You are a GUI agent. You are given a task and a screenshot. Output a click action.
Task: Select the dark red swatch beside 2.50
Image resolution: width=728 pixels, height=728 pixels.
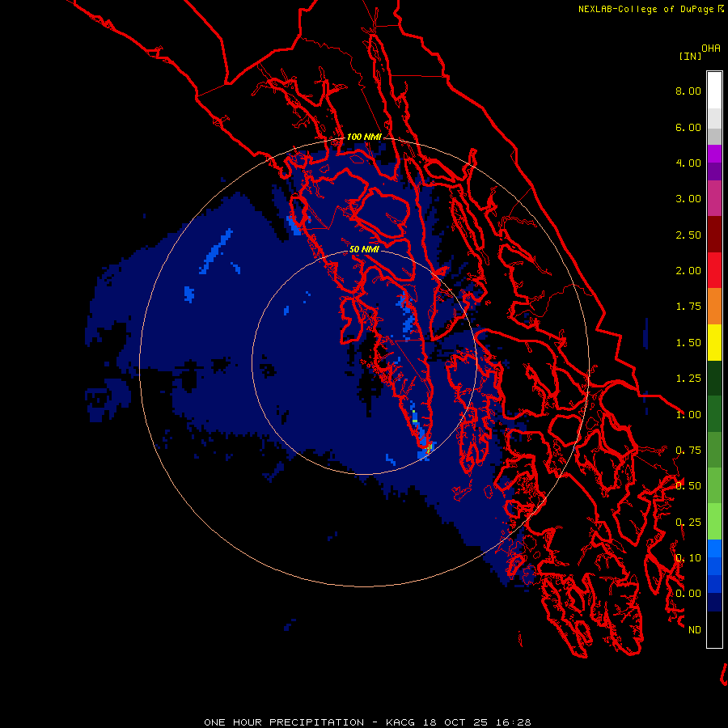click(x=714, y=235)
